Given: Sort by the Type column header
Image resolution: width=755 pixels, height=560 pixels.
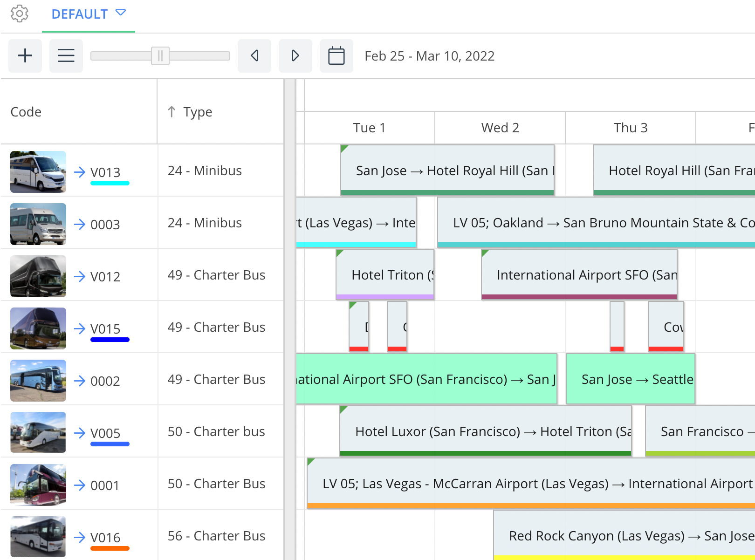Looking at the screenshot, I should [198, 112].
